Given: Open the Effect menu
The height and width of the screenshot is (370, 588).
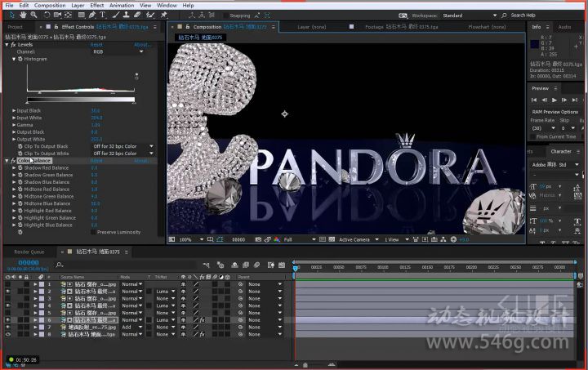Looking at the screenshot, I should pos(96,5).
